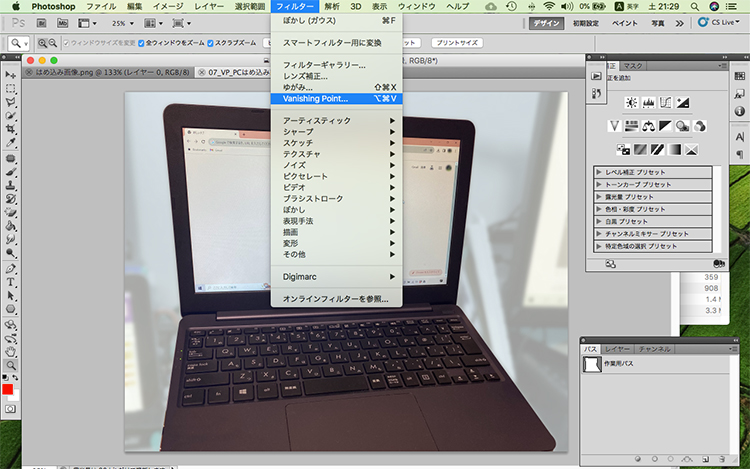The width and height of the screenshot is (750, 469).
Task: Open the Styles fx panel icon
Action: point(739,94)
